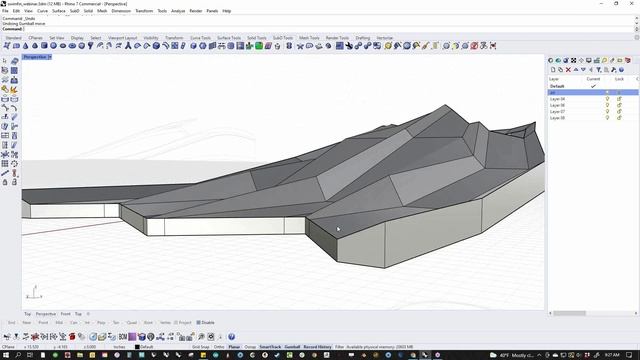This screenshot has height=360, width=640.
Task: Click the layer Filter funnel icon
Action: pos(599,70)
